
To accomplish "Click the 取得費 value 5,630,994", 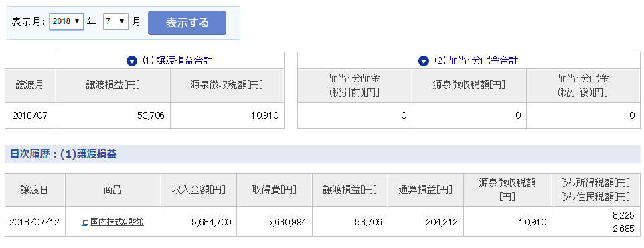I will pos(287,222).
